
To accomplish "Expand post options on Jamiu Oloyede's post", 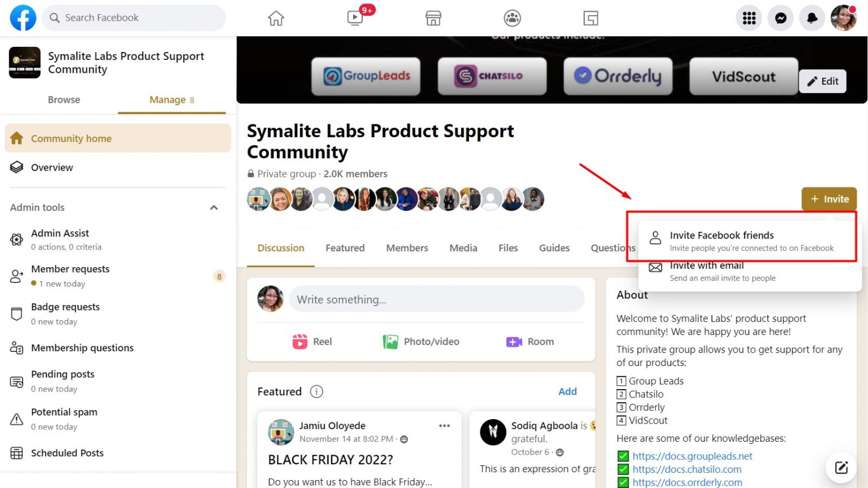I will [445, 425].
